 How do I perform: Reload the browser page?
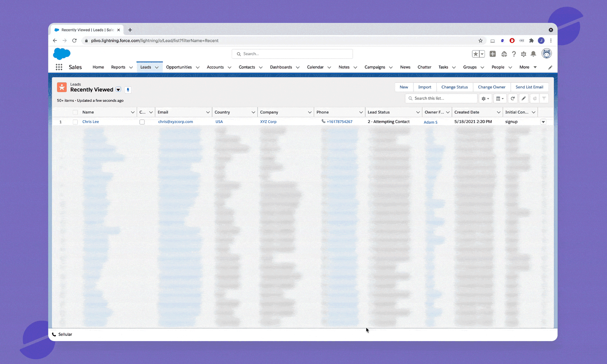tap(74, 41)
